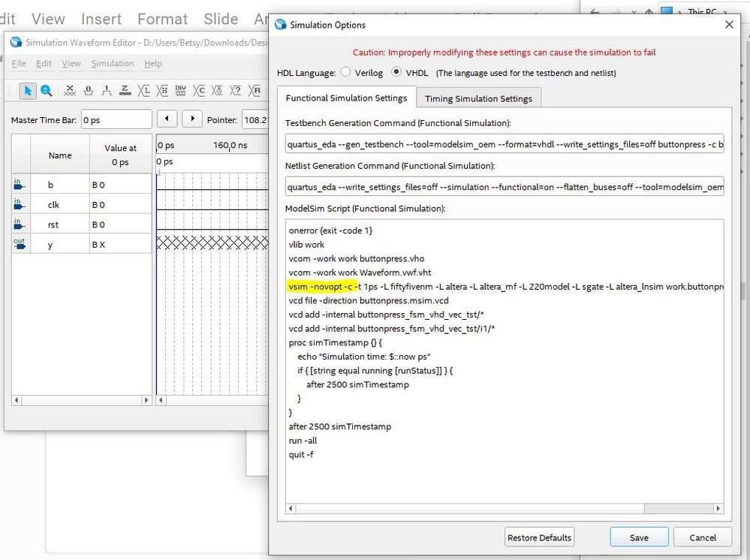750x560 pixels.
Task: Click the Count Value (XC) icon
Action: pos(199,91)
